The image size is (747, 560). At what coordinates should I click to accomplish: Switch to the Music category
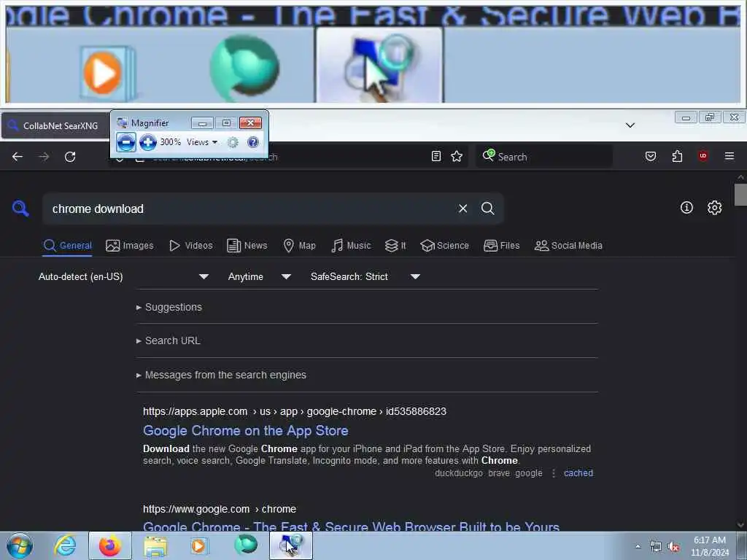(351, 246)
